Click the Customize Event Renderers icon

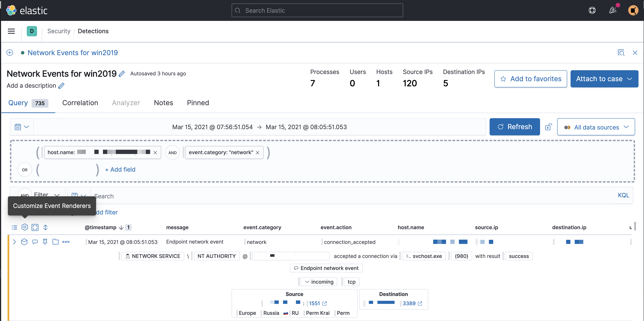25,227
